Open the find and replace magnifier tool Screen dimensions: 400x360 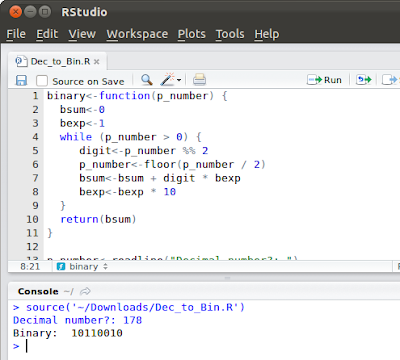click(x=147, y=80)
